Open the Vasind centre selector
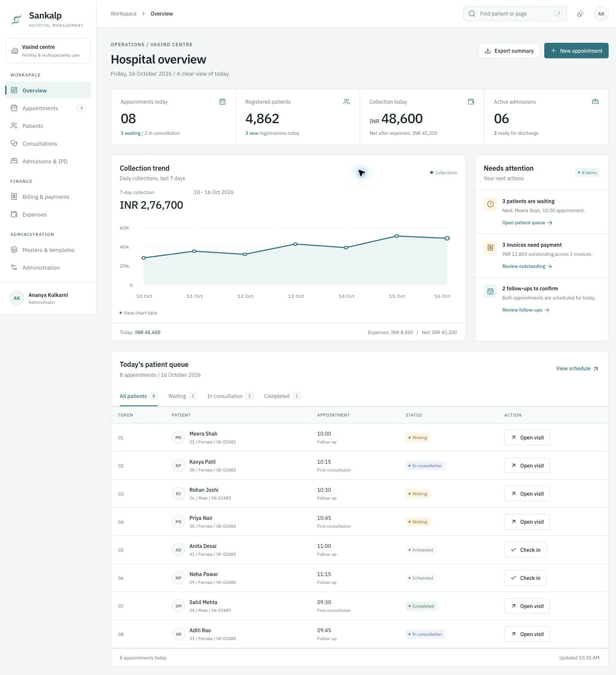This screenshot has width=616, height=675. (x=48, y=51)
